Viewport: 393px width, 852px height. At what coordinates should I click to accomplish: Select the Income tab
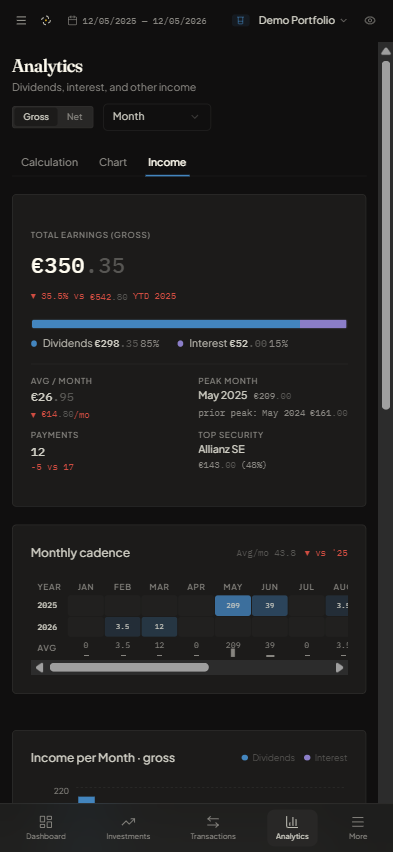167,162
